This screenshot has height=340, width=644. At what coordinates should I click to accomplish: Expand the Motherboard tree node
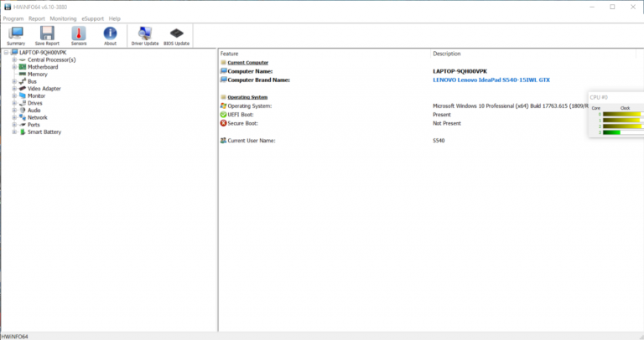14,67
